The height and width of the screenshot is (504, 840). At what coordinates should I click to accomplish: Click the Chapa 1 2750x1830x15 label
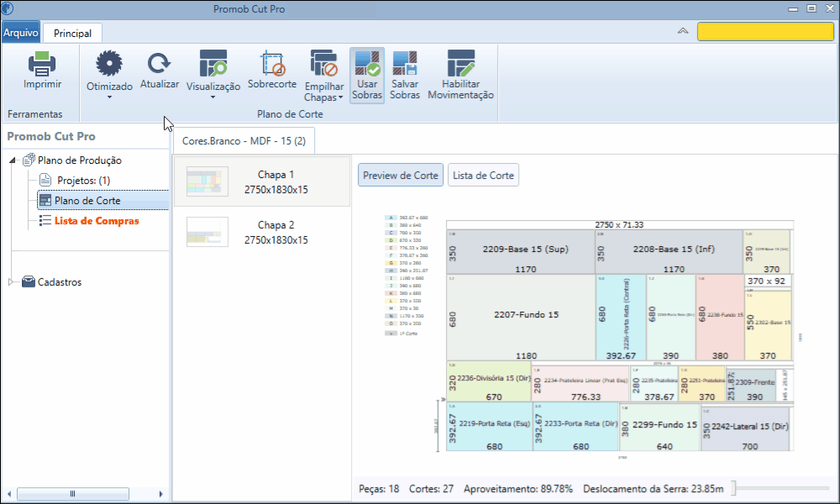(x=276, y=182)
